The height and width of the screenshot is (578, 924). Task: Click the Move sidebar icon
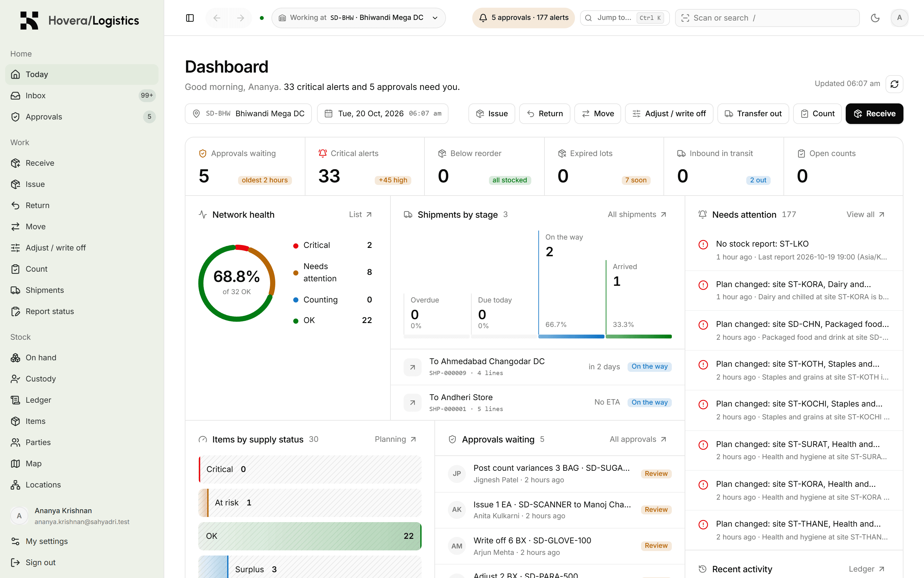(x=15, y=227)
